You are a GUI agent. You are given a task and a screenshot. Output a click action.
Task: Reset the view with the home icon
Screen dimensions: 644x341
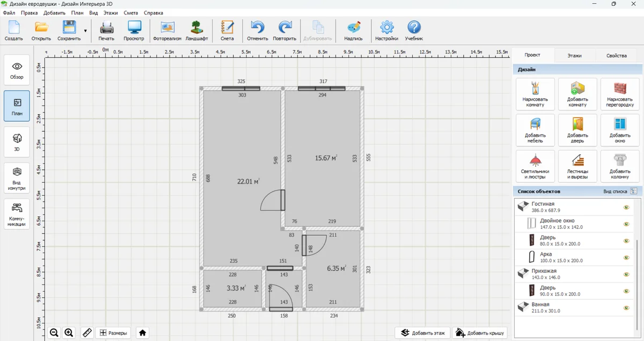142,333
